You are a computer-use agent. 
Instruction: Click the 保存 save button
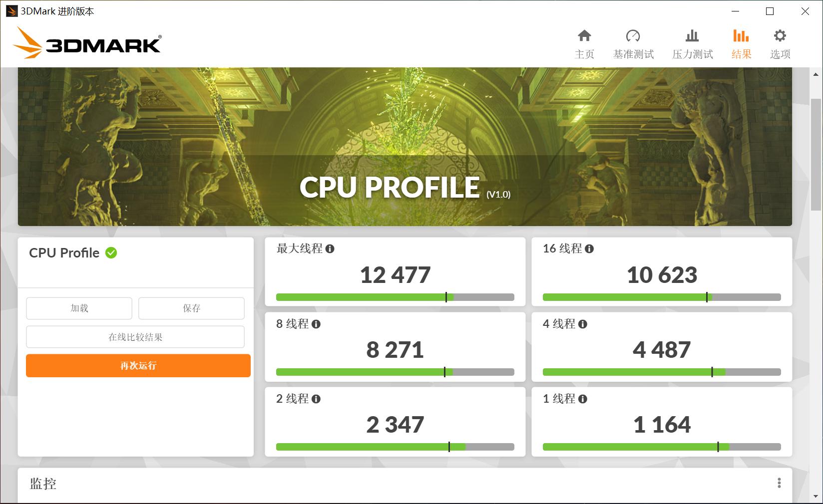pyautogui.click(x=191, y=308)
